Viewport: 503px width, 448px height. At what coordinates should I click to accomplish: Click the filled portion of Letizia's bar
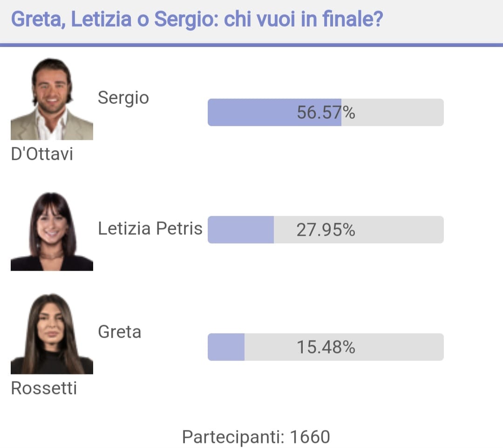pyautogui.click(x=241, y=230)
